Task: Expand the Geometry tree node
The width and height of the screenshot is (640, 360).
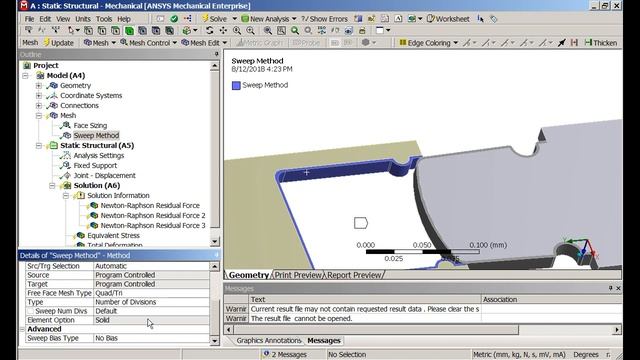Action: 39,86
